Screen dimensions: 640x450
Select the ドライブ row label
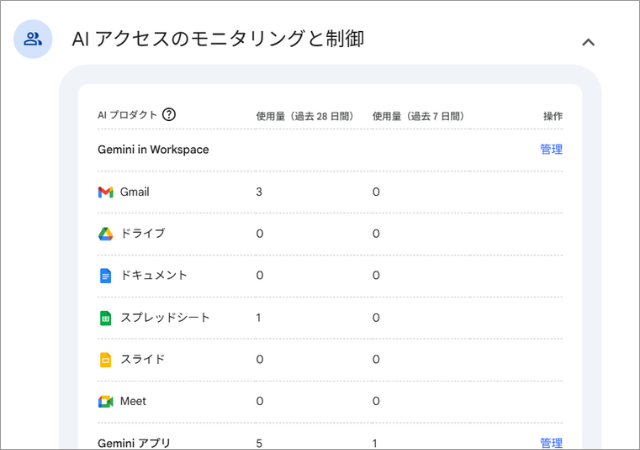click(143, 234)
